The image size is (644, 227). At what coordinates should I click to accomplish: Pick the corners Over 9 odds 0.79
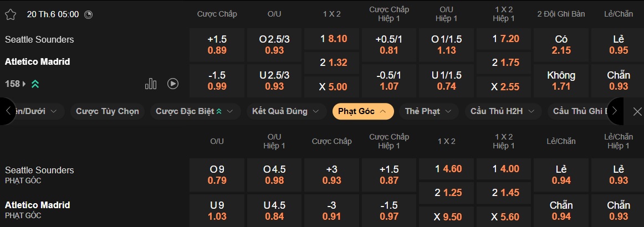217,175
